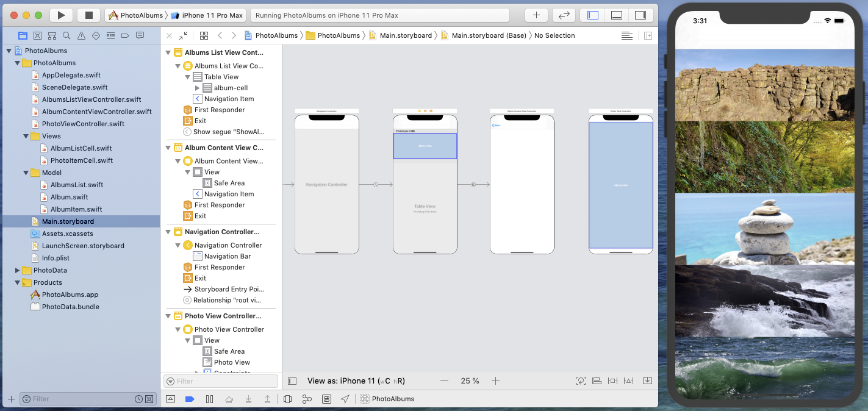The image size is (868, 411).
Task: Toggle the Inspectors panel visibility
Action: (640, 15)
